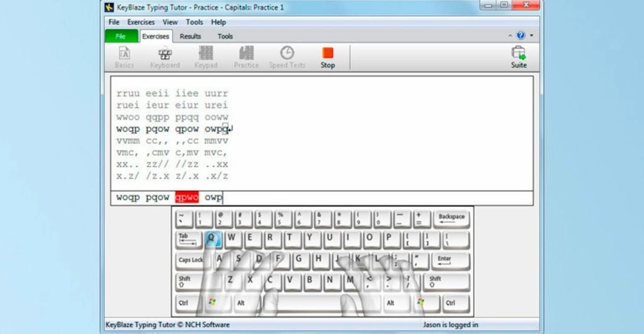Click the plus/equals key on virtual keyboard
Viewport: 644px width, 334px height.
click(x=422, y=218)
